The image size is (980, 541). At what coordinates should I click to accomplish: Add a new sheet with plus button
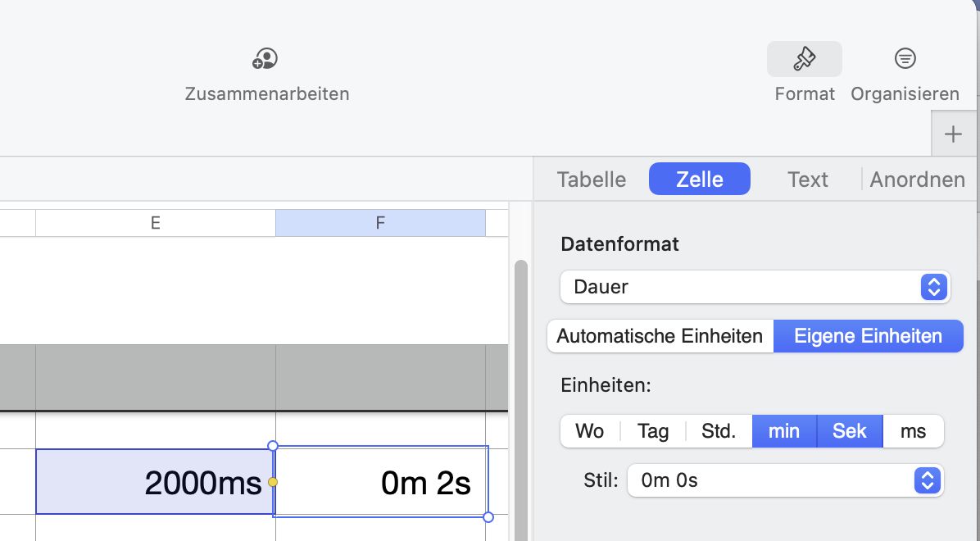(953, 134)
